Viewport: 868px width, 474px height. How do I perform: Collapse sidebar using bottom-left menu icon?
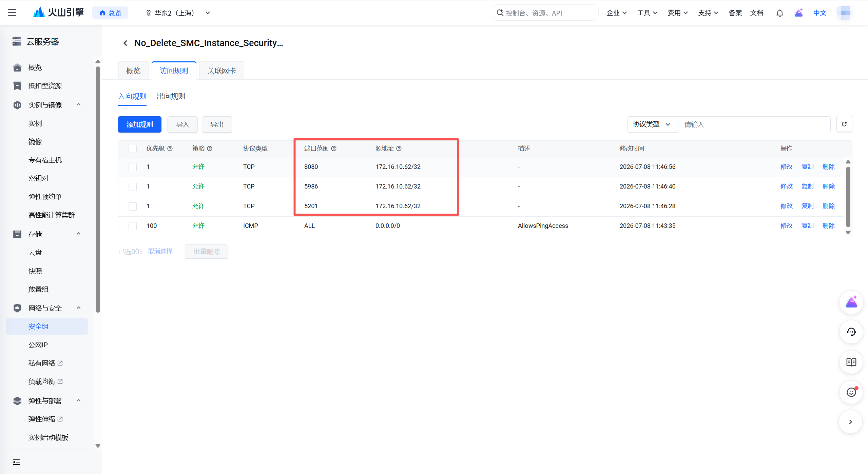pyautogui.click(x=16, y=462)
